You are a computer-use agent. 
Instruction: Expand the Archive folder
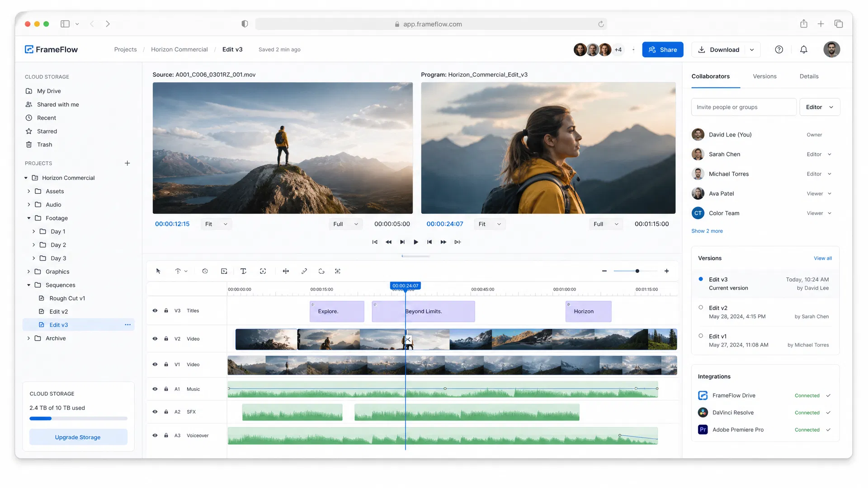(x=28, y=338)
